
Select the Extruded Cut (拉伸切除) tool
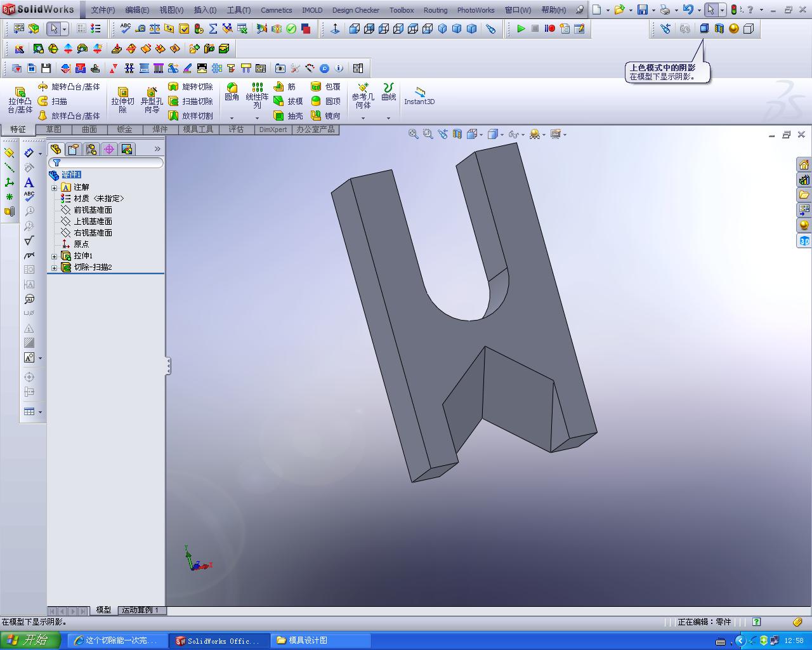(122, 100)
